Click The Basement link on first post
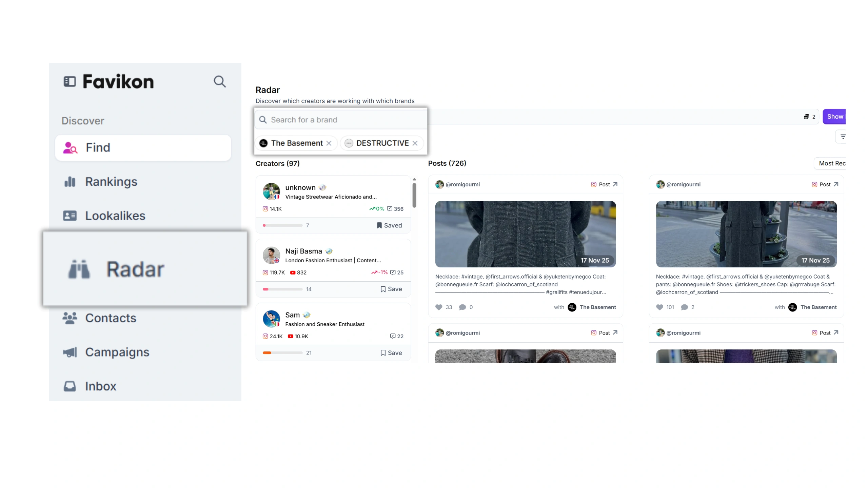 [597, 307]
